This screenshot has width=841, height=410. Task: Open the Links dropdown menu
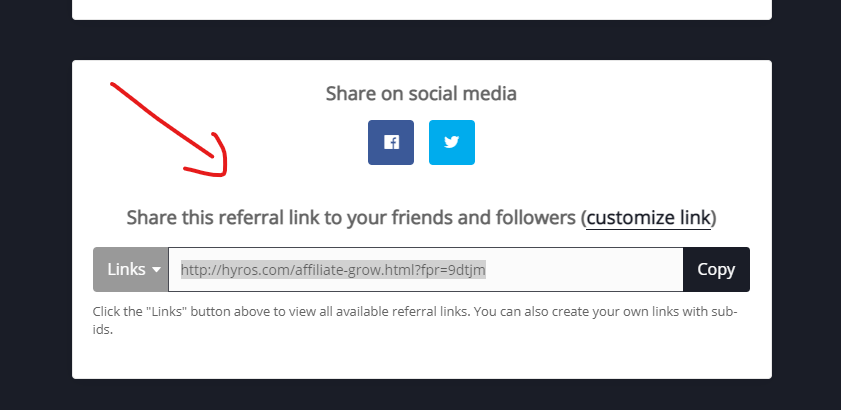(131, 269)
